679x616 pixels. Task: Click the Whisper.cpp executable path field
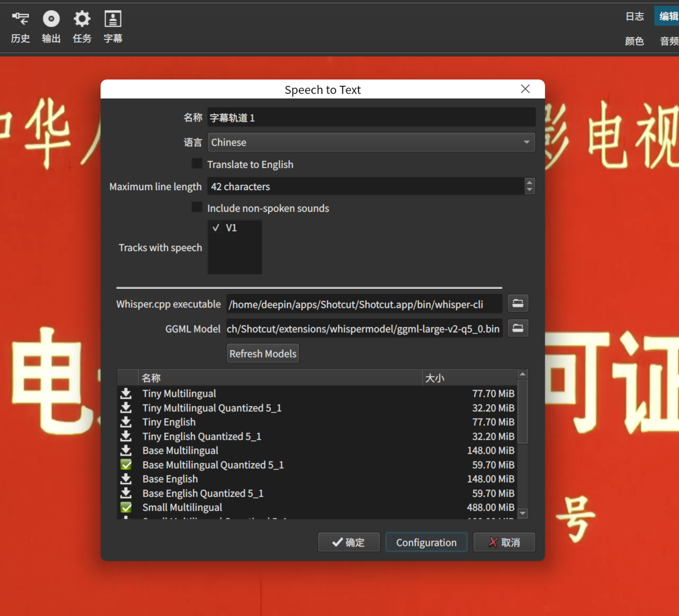tap(364, 304)
